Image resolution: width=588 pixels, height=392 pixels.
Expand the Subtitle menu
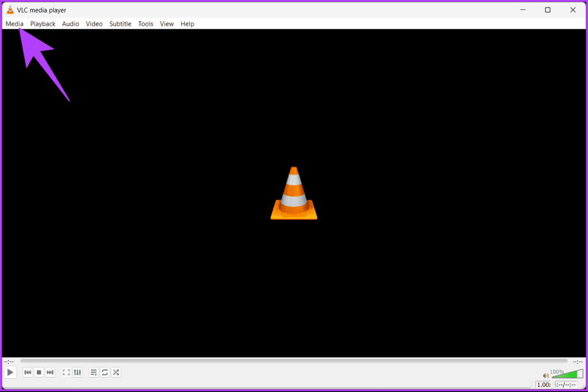(x=121, y=24)
